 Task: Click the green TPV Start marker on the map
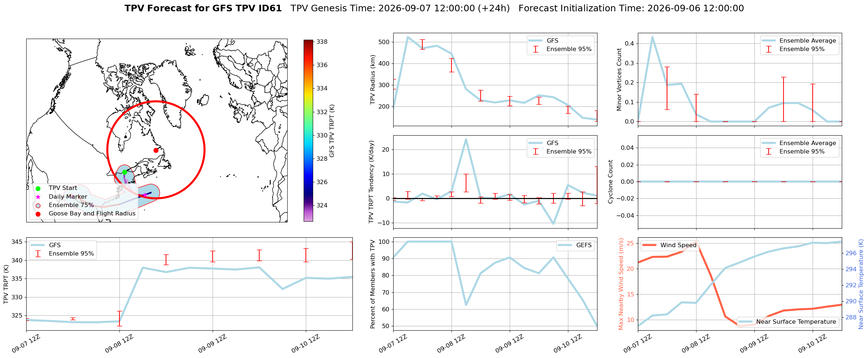pos(125,172)
